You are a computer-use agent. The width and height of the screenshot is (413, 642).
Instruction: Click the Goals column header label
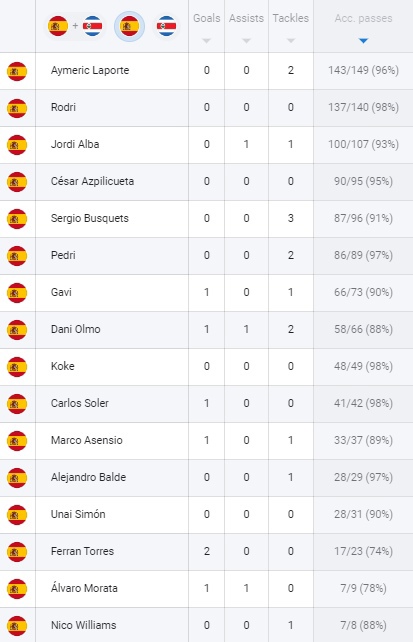click(207, 18)
